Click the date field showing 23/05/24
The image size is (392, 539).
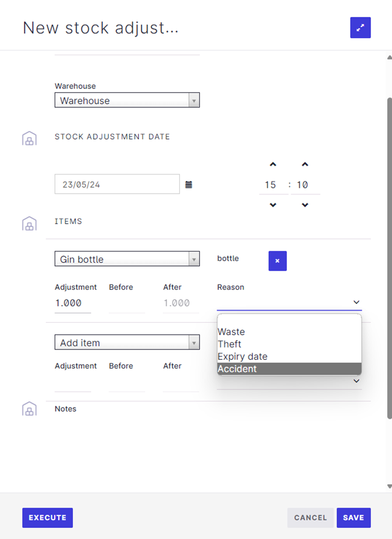click(x=117, y=184)
